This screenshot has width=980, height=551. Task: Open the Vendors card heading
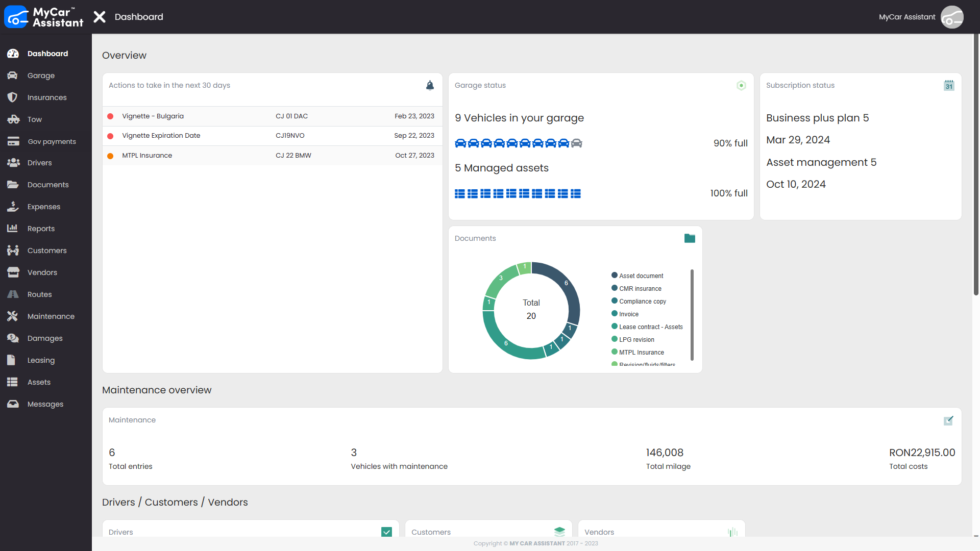[599, 532]
